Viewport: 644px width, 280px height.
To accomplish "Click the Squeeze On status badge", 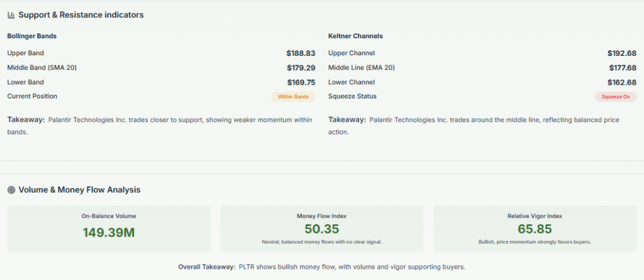I will pos(616,97).
